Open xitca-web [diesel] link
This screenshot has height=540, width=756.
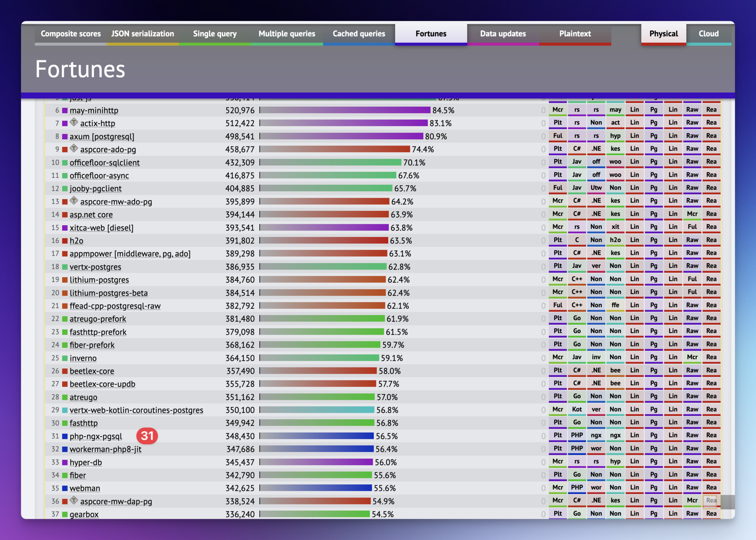coord(102,228)
